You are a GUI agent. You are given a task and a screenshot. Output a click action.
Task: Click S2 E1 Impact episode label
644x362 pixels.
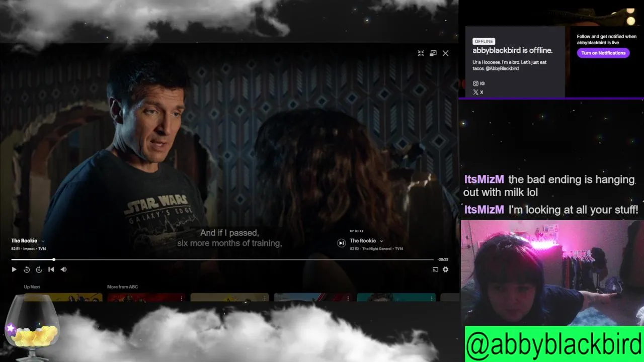pyautogui.click(x=29, y=249)
